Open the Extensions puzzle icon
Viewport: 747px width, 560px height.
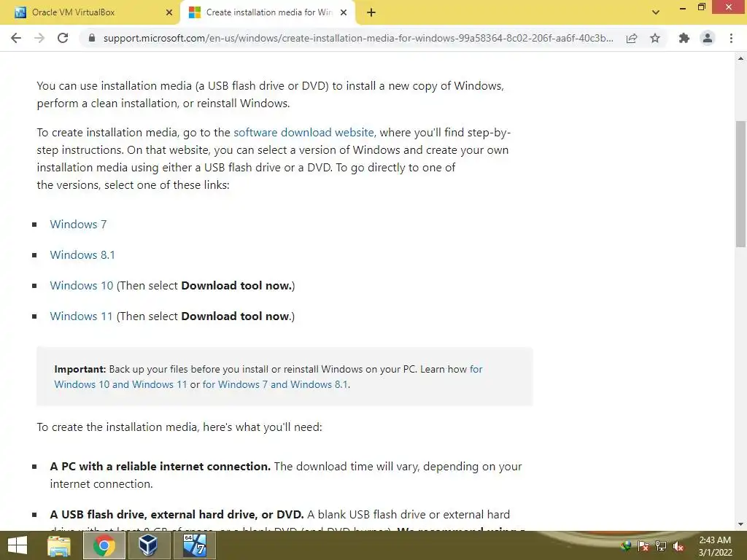click(x=684, y=38)
